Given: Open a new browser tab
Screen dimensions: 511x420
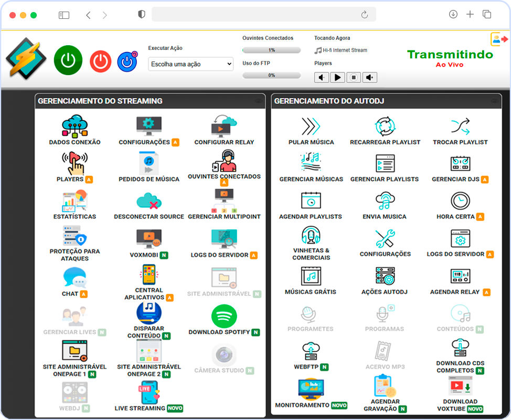Looking at the screenshot, I should [x=470, y=15].
